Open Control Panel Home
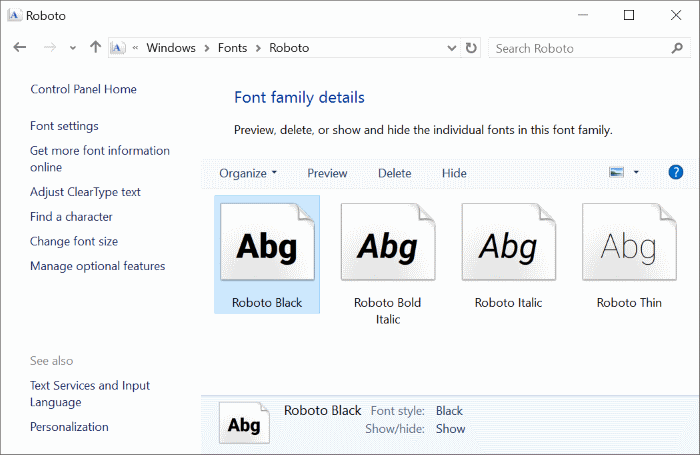700x455 pixels. click(x=83, y=89)
